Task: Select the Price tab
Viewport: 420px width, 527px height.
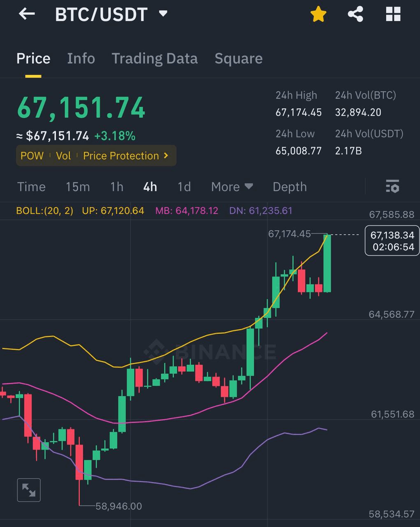Action: [x=33, y=58]
